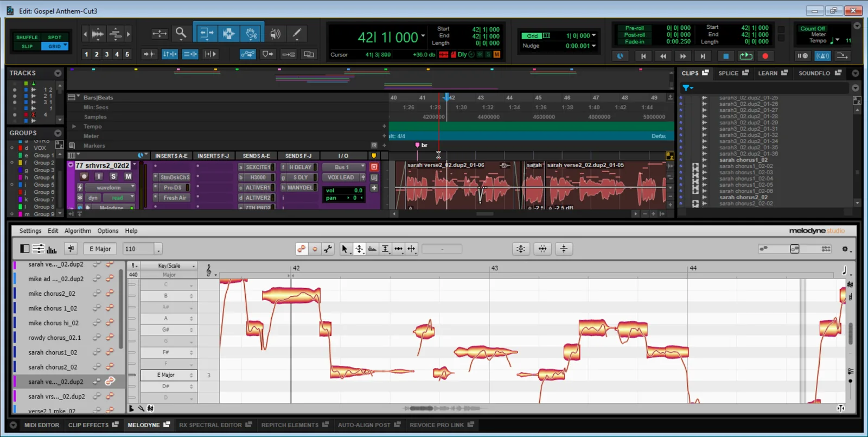Click the Rewind transport button
Screen dimensions: 868x437
(x=663, y=56)
